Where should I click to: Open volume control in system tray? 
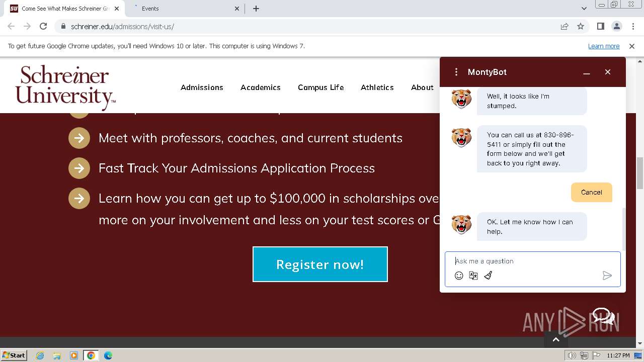point(572,355)
